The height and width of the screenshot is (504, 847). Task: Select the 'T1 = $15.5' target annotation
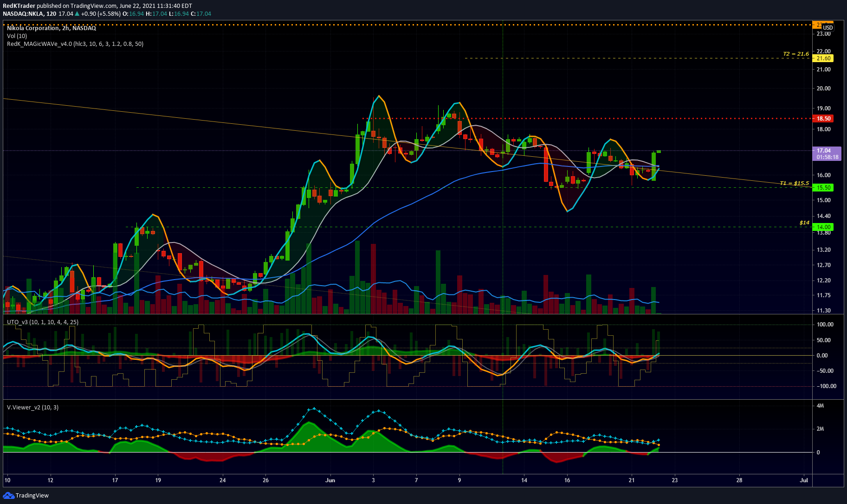coord(795,183)
